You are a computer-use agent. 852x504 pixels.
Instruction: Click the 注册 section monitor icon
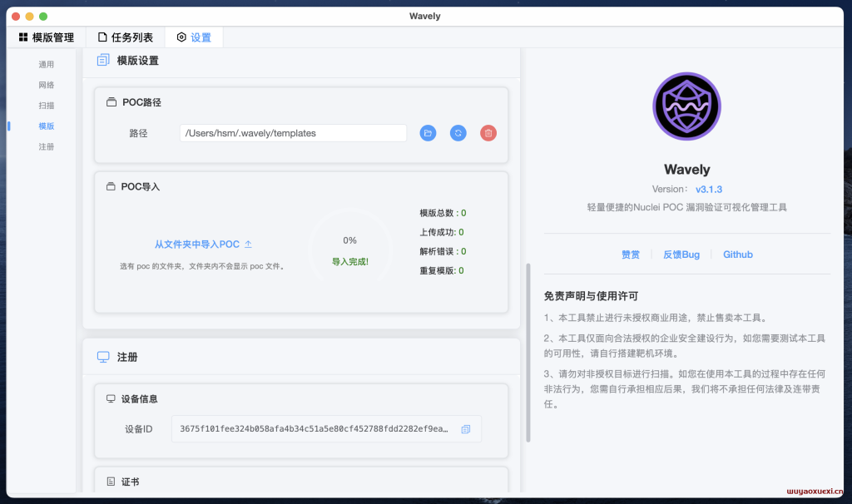coord(103,357)
